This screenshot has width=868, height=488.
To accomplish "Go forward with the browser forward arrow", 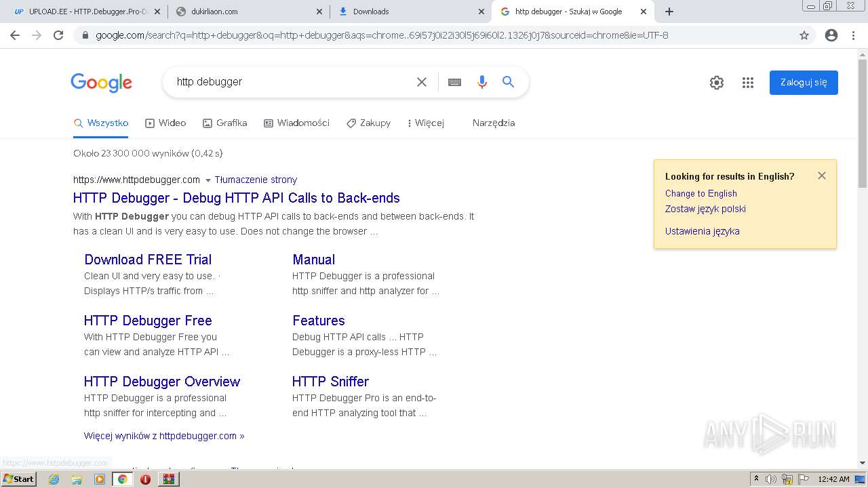I will [x=37, y=35].
